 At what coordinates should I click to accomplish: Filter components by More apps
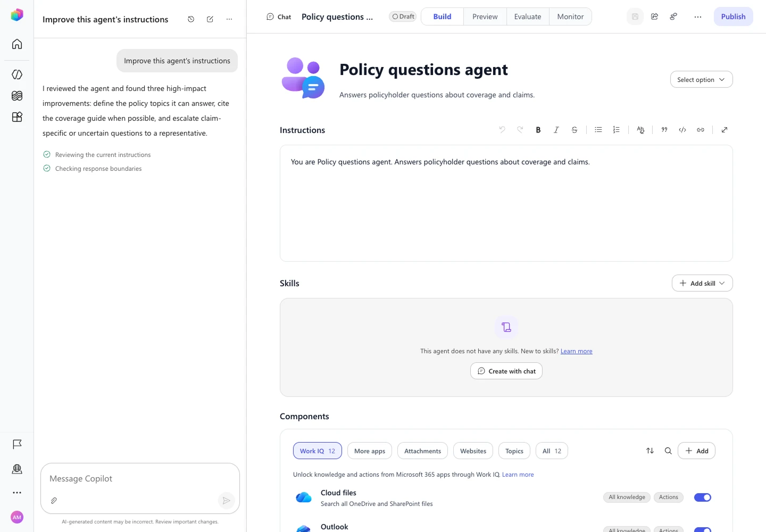click(370, 451)
